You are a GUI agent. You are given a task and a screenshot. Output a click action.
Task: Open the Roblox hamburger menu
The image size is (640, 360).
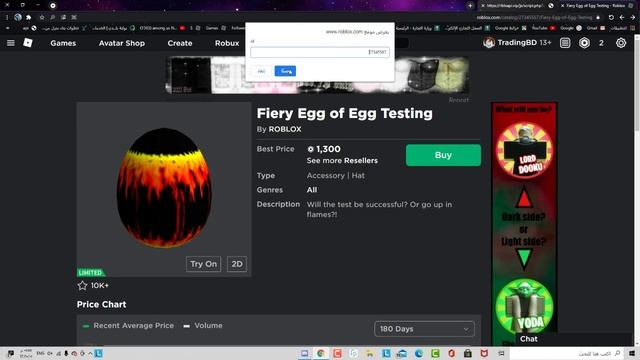coord(11,43)
